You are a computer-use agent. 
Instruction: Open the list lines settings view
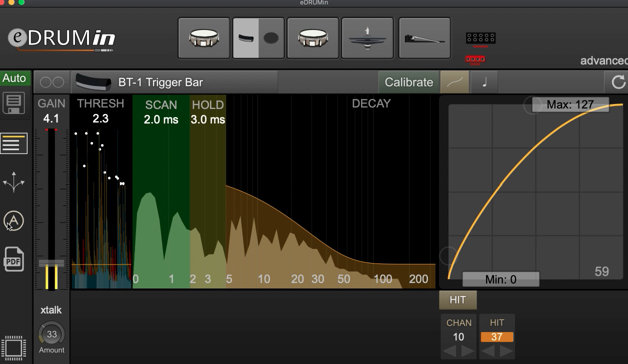[13, 144]
